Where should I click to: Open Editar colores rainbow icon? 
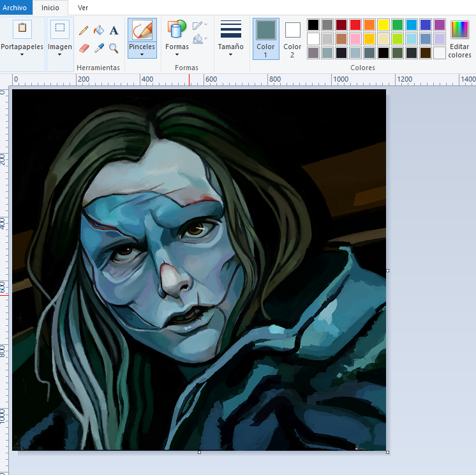click(x=459, y=30)
